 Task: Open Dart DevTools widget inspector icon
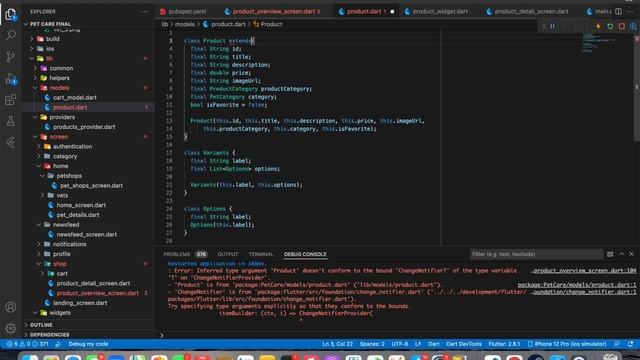[633, 26]
